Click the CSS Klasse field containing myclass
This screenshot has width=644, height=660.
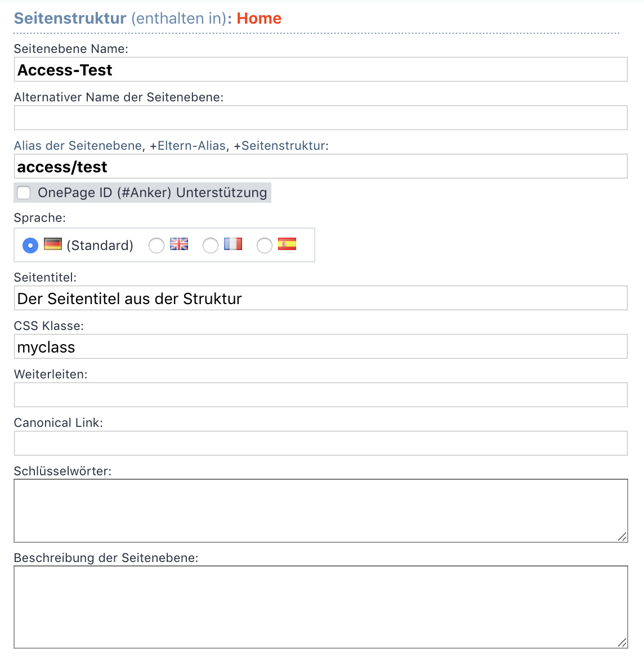coord(320,346)
